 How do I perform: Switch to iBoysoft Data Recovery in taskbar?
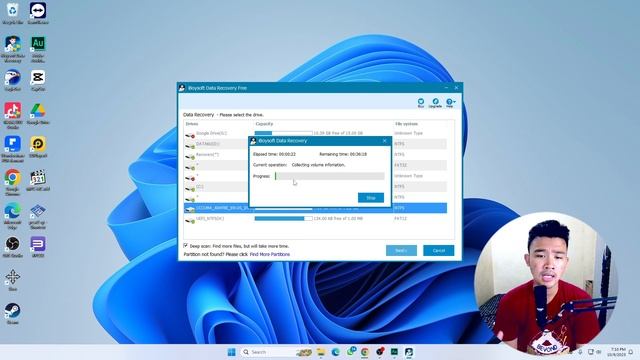pos(409,352)
